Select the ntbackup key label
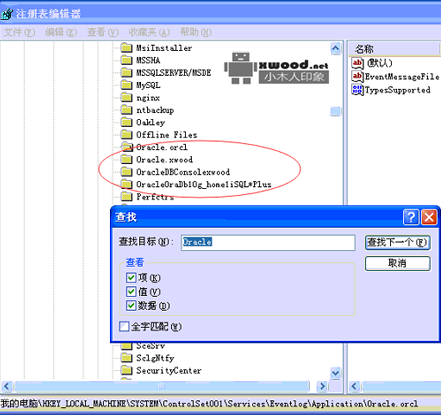The width and height of the screenshot is (441, 415). [155, 110]
